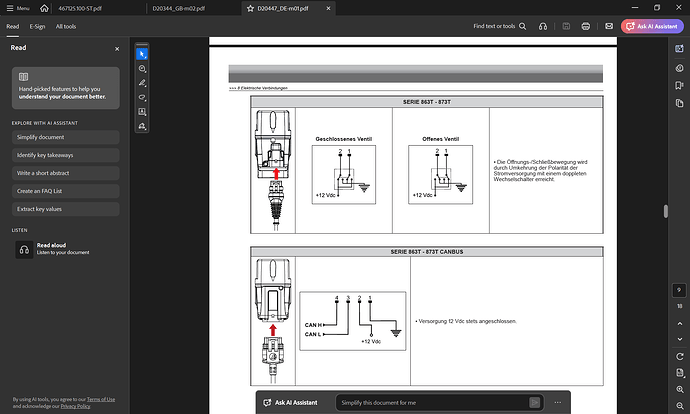The height and width of the screenshot is (414, 690).
Task: Switch to the D20344_GB-m02.pdf tab
Action: click(x=179, y=8)
